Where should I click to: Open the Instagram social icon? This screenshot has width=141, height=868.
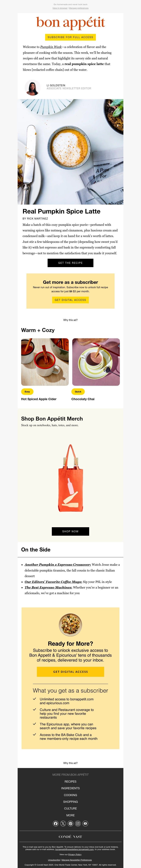(78, 824)
